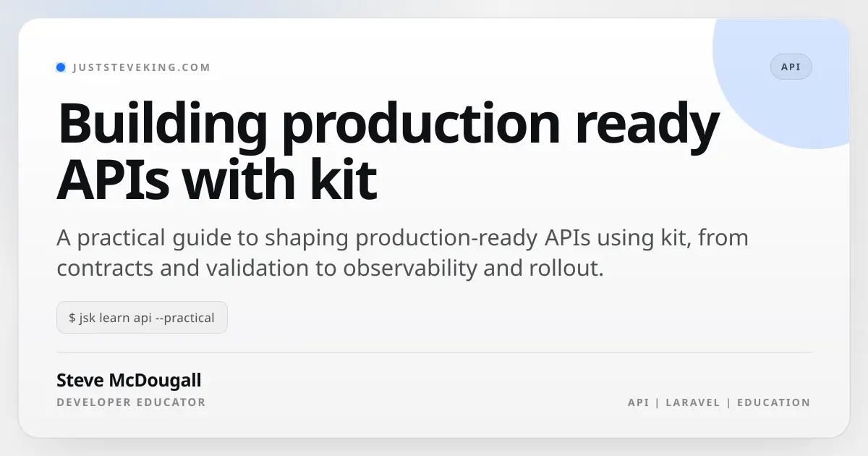Viewport: 868px width, 456px height.
Task: Click the author name Steve McDougall
Action: 129,380
